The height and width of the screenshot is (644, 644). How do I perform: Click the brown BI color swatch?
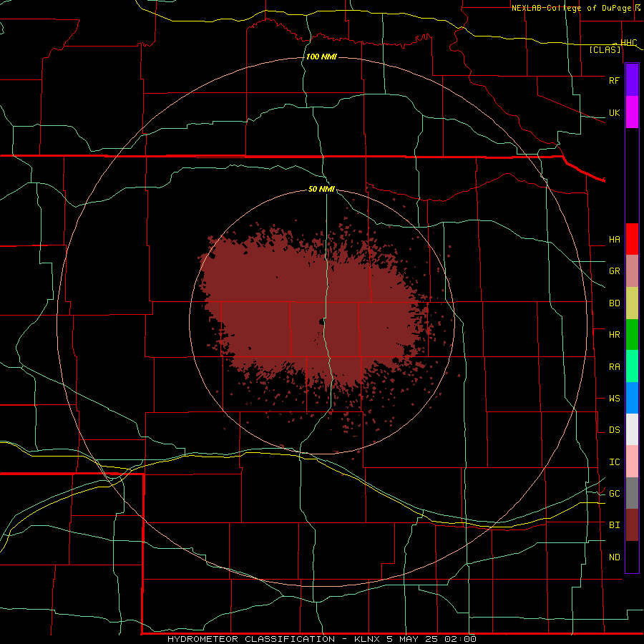click(632, 525)
